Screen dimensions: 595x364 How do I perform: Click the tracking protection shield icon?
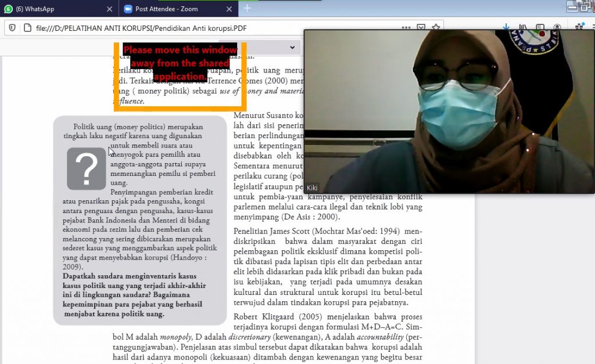point(12,28)
